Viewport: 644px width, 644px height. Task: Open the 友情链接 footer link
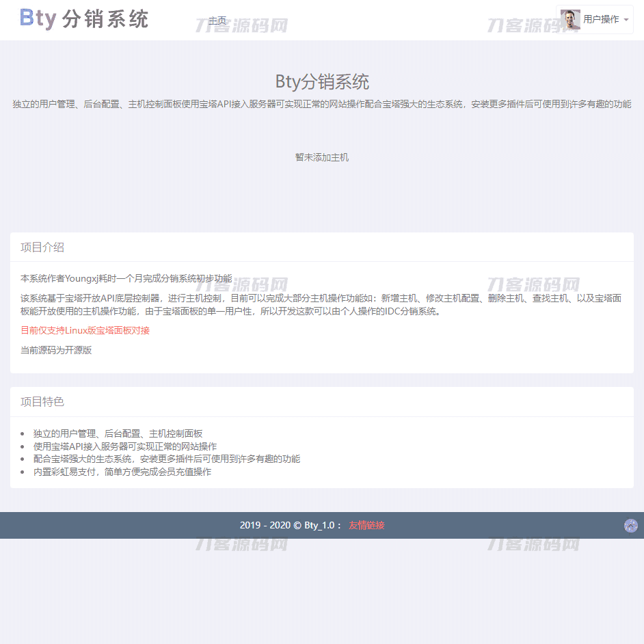point(366,525)
